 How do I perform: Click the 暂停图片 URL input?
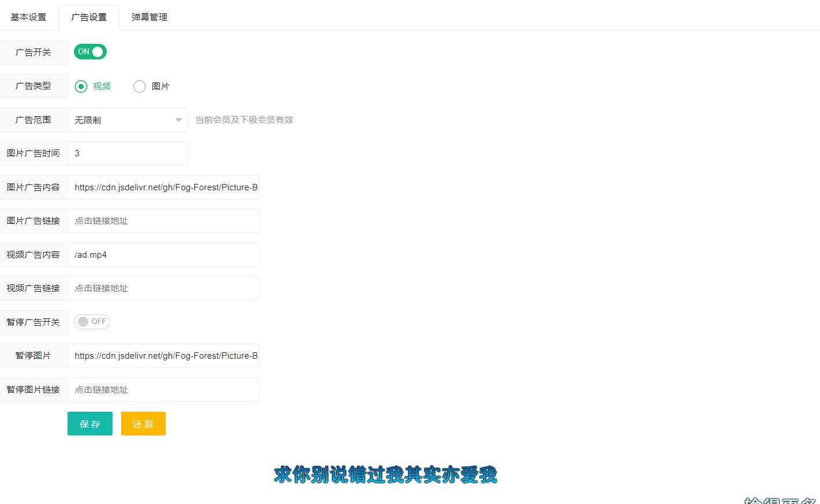[163, 355]
